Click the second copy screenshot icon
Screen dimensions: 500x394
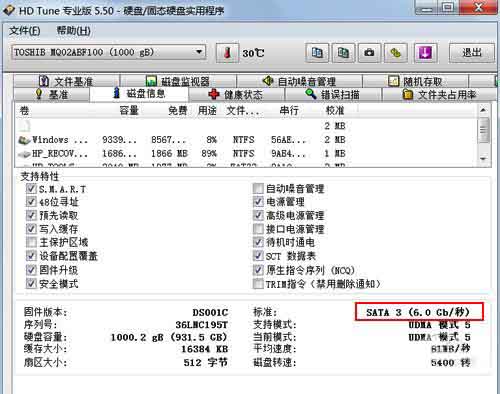point(343,53)
